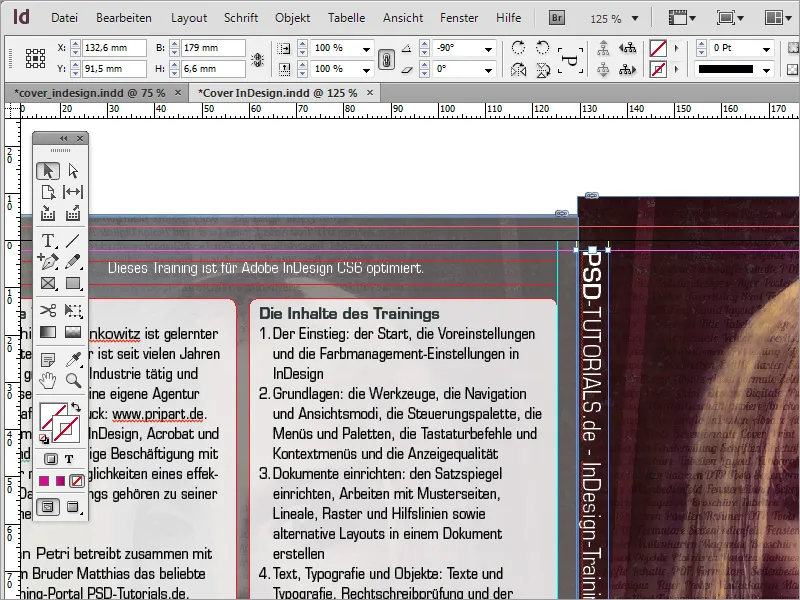Flip selection horizontally
This screenshot has height=600, width=800.
tap(518, 69)
